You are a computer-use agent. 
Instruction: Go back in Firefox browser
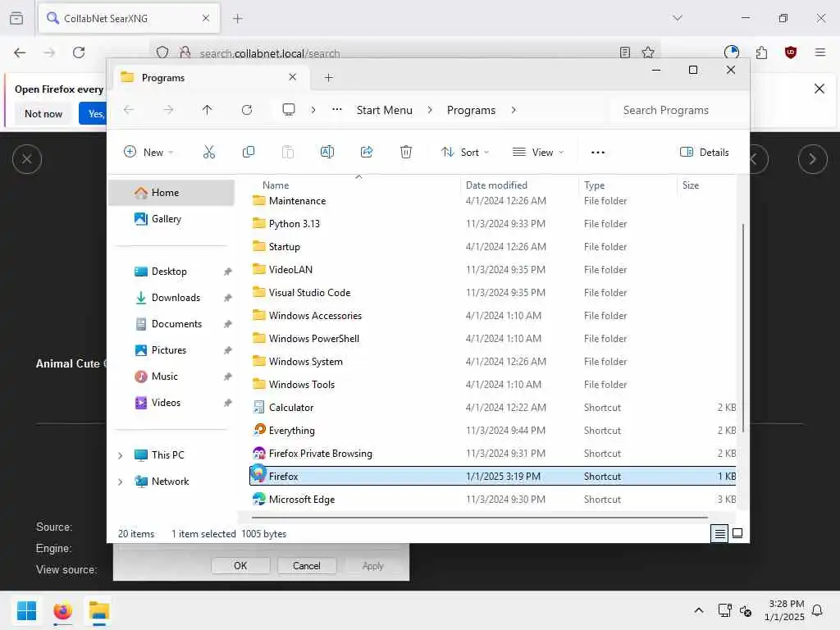point(20,52)
